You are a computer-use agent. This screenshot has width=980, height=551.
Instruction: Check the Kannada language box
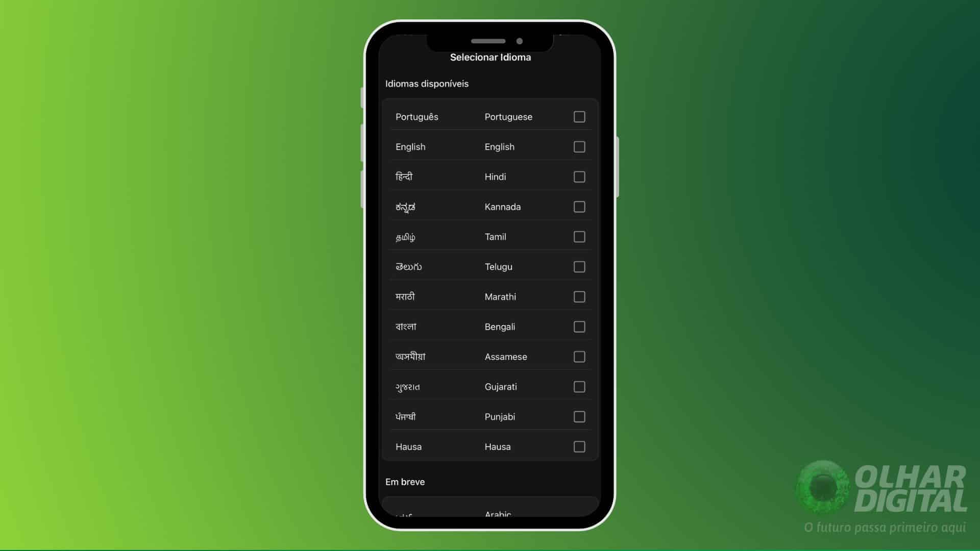[x=579, y=207]
